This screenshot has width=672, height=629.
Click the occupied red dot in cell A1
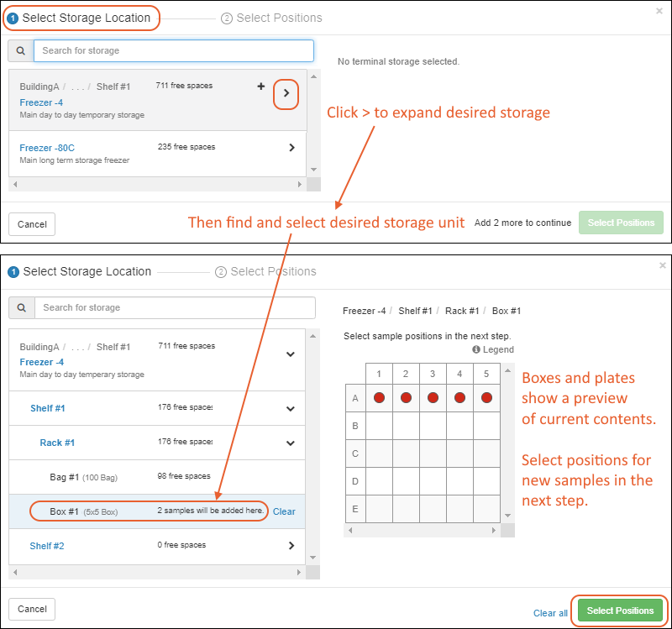coord(379,398)
